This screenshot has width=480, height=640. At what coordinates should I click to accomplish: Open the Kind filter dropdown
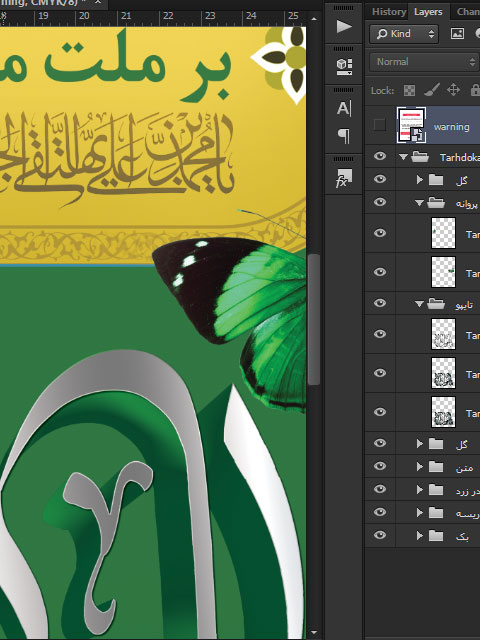pyautogui.click(x=404, y=34)
